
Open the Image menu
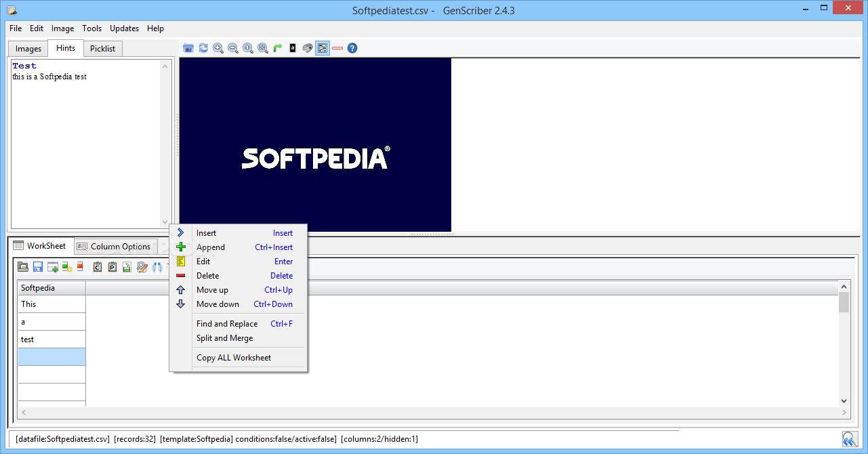(63, 28)
